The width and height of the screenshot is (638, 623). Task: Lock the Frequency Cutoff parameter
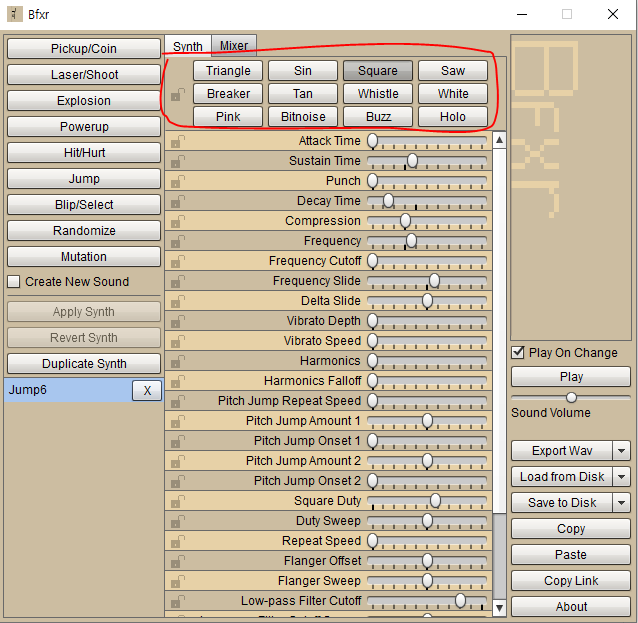(x=177, y=261)
